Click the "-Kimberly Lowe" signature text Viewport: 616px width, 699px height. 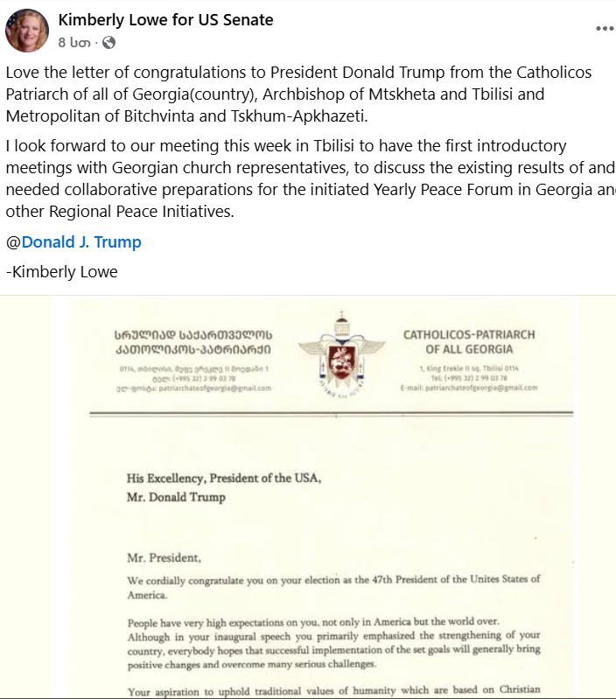[61, 272]
